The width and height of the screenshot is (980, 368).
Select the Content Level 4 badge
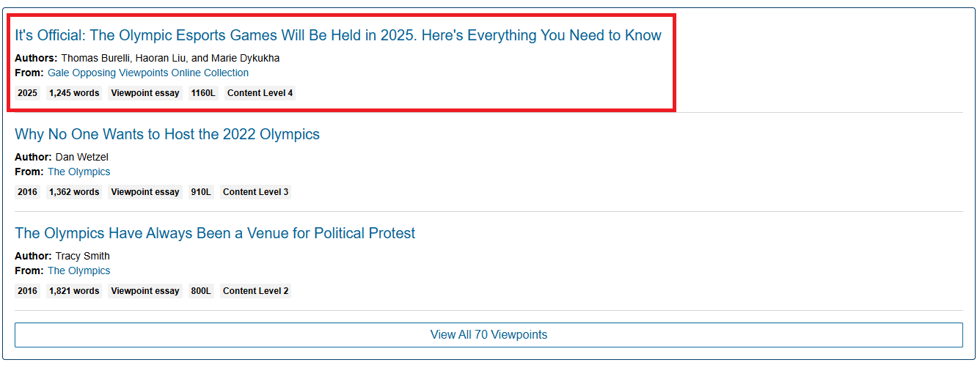coord(260,93)
